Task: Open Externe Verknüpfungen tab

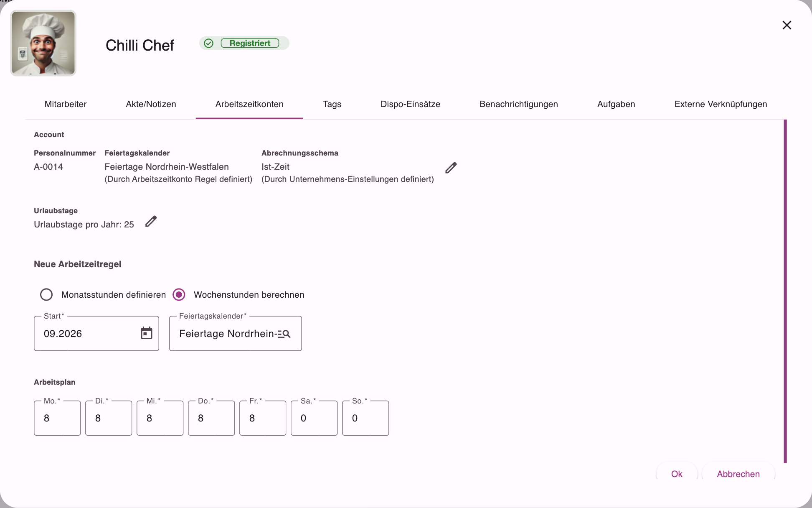Action: (721, 104)
